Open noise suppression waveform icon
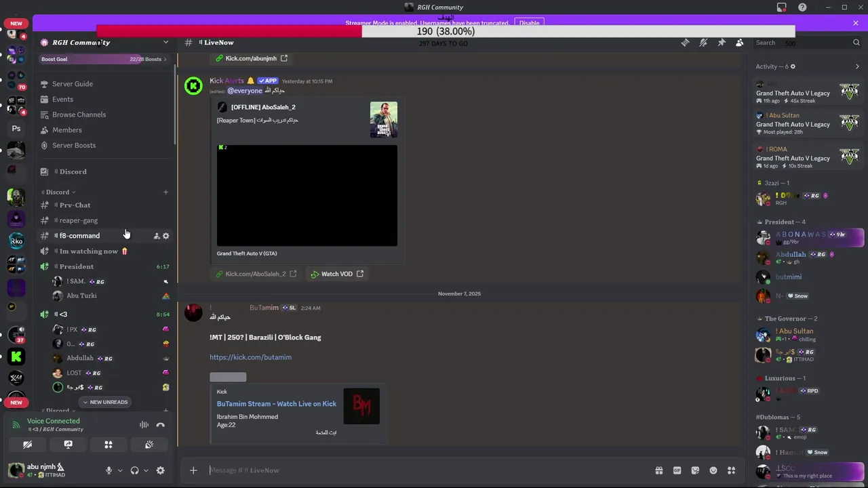 (x=144, y=425)
